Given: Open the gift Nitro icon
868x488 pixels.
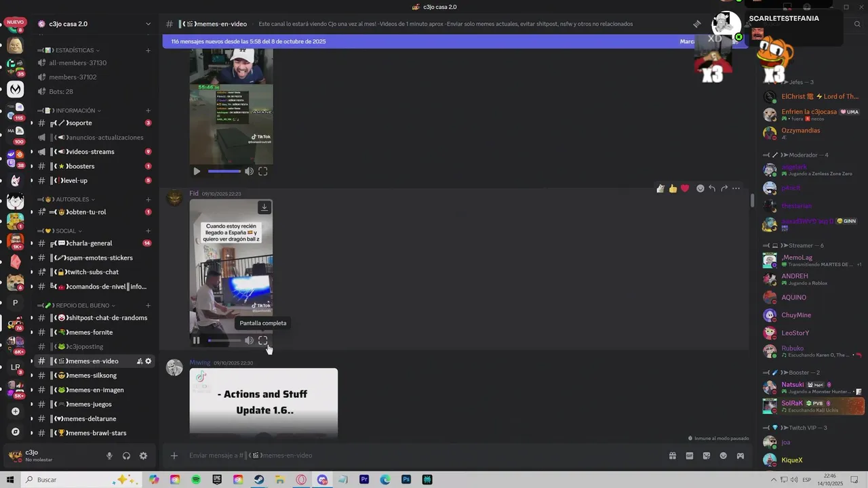Looking at the screenshot, I should click(x=673, y=455).
